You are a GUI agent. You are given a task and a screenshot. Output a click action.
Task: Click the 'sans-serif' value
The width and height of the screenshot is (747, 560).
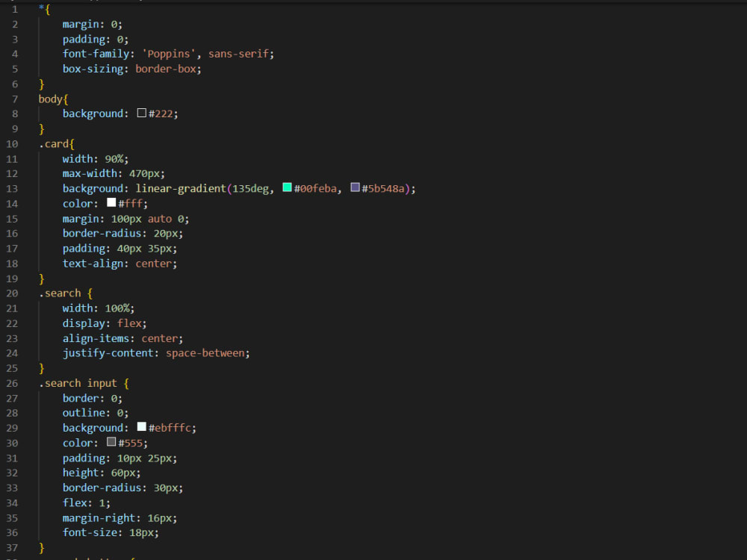[239, 54]
